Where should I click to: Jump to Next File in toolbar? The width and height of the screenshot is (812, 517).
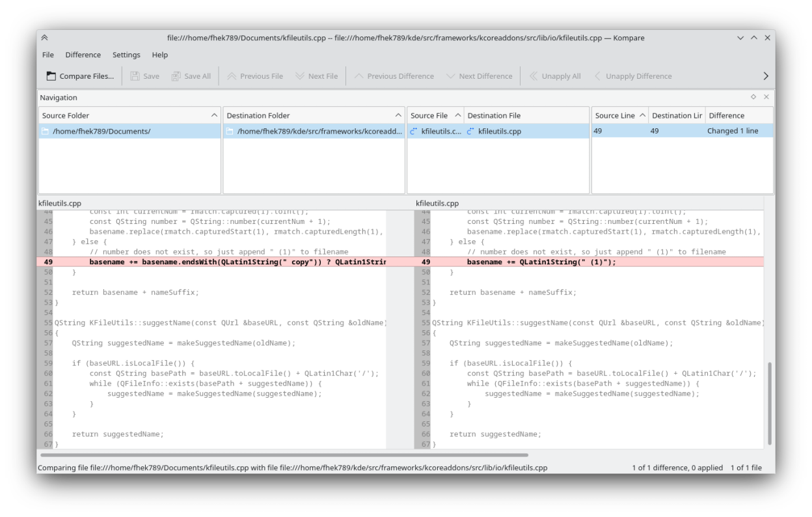click(x=316, y=76)
